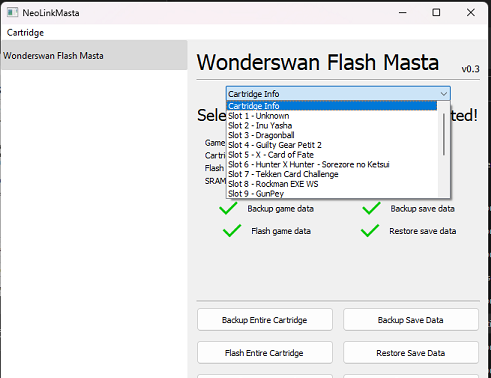
Task: Click the 'Backup game data' label
Action: click(x=280, y=209)
